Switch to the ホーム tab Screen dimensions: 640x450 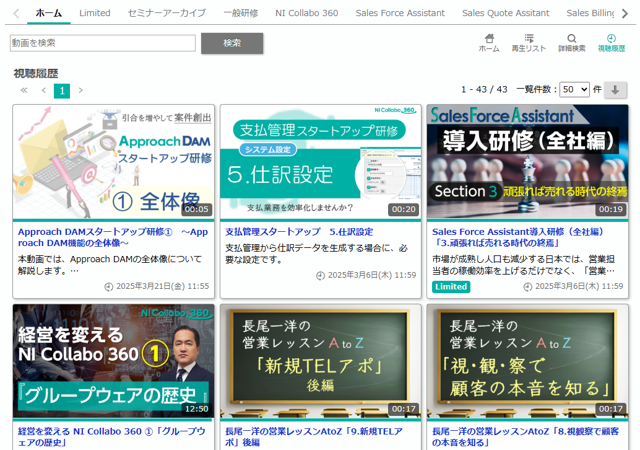(49, 13)
